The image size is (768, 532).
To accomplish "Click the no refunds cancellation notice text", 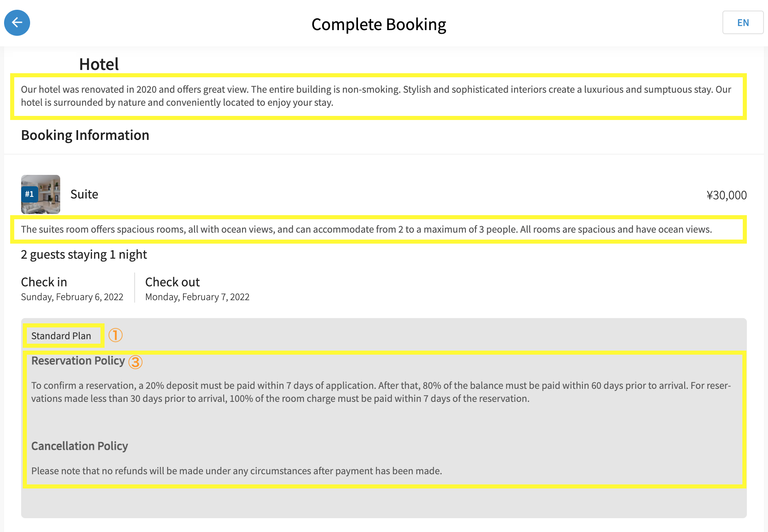I will click(236, 471).
